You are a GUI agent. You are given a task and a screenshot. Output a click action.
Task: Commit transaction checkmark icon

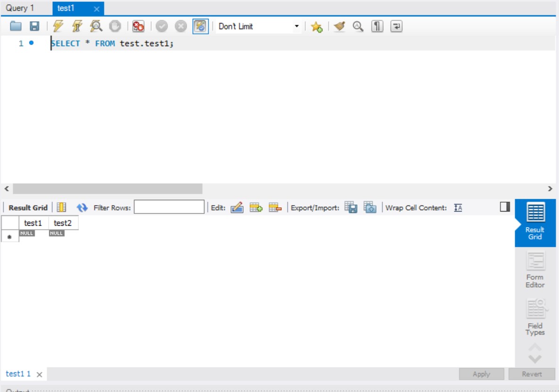(x=162, y=26)
